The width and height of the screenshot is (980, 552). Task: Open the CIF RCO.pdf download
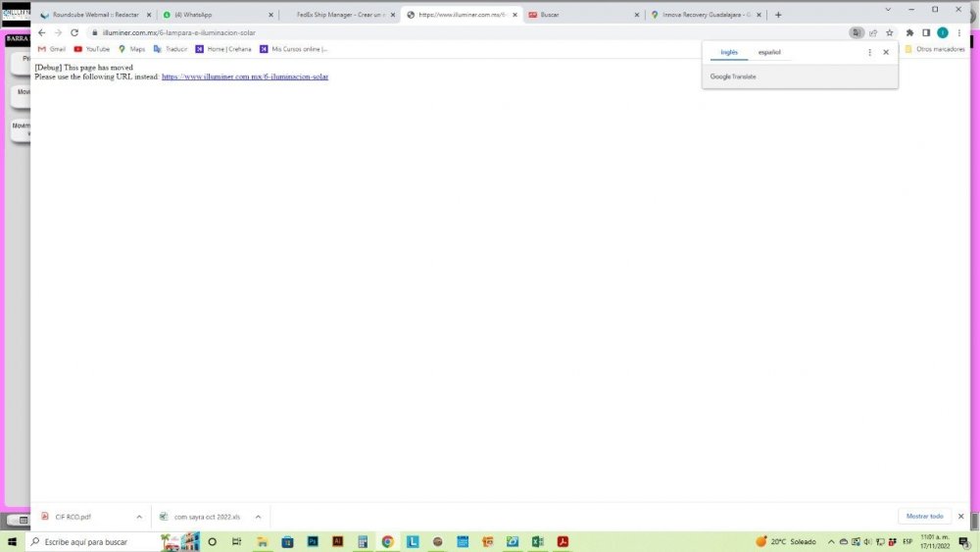pos(73,517)
